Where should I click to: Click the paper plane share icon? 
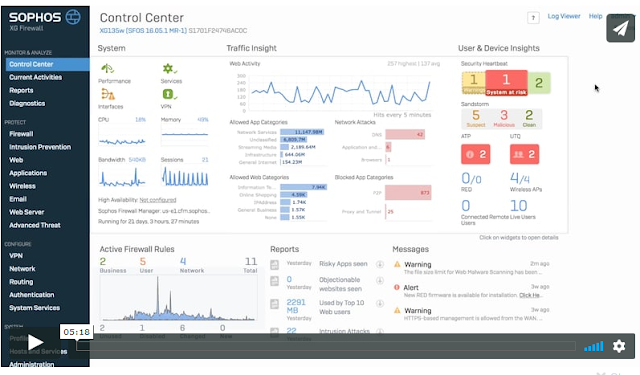click(620, 28)
